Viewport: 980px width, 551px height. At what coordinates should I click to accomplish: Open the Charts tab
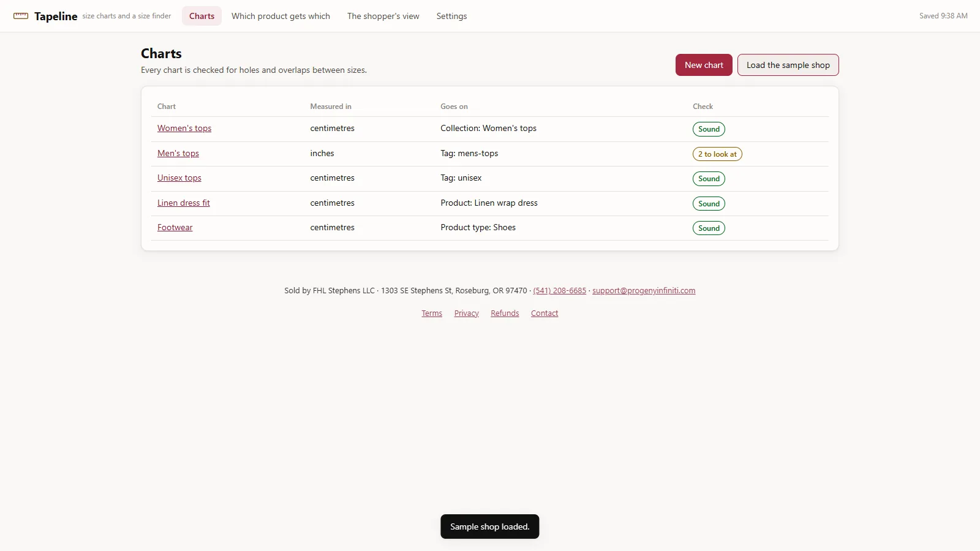click(x=202, y=16)
